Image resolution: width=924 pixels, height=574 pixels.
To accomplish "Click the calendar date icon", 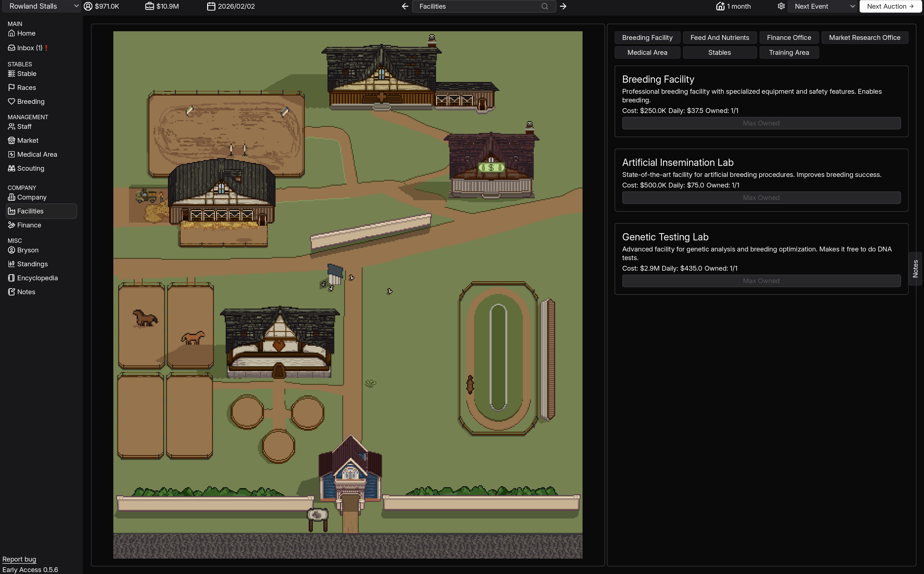I will (x=211, y=6).
